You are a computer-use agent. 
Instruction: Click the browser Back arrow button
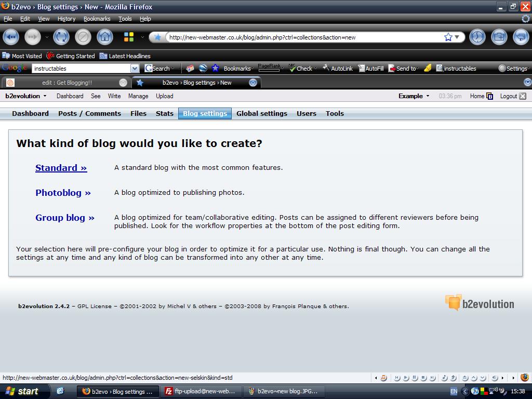11,37
